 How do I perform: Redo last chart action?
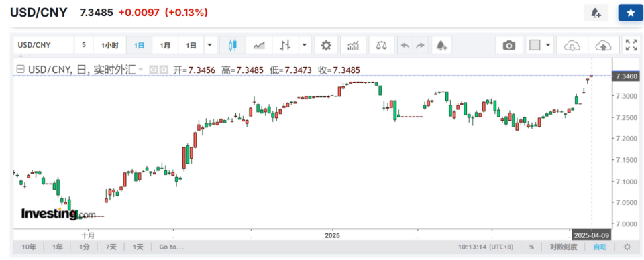(420, 45)
